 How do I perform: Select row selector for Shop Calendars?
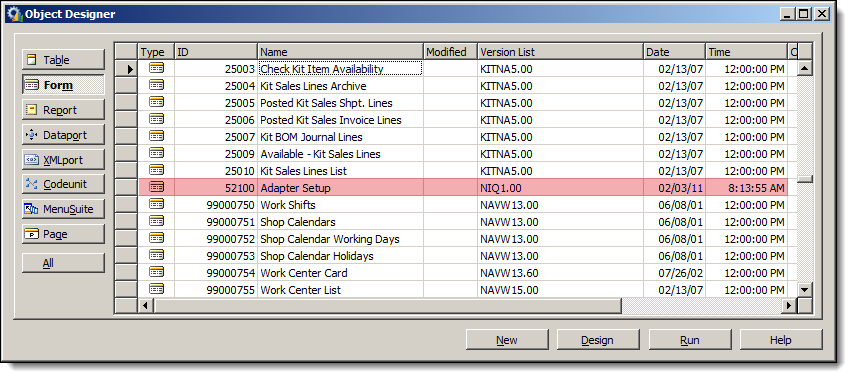[126, 222]
